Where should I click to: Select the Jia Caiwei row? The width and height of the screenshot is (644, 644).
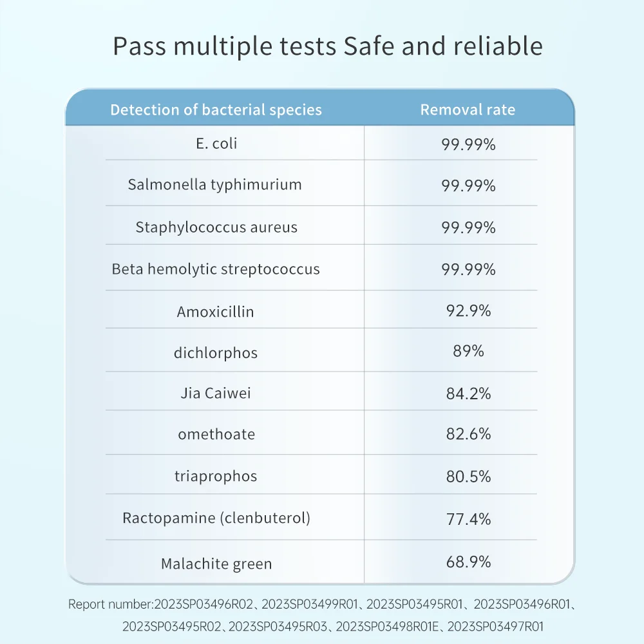point(215,393)
